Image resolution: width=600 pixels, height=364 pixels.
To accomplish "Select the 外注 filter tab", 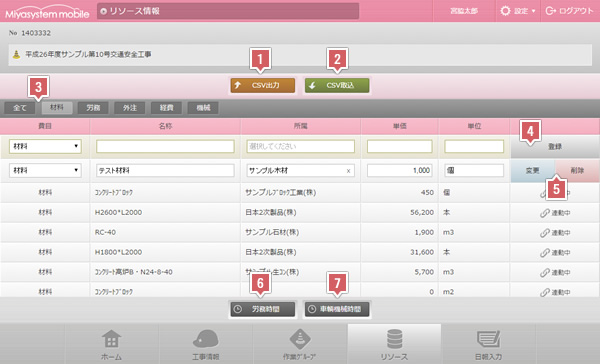I will coord(130,108).
